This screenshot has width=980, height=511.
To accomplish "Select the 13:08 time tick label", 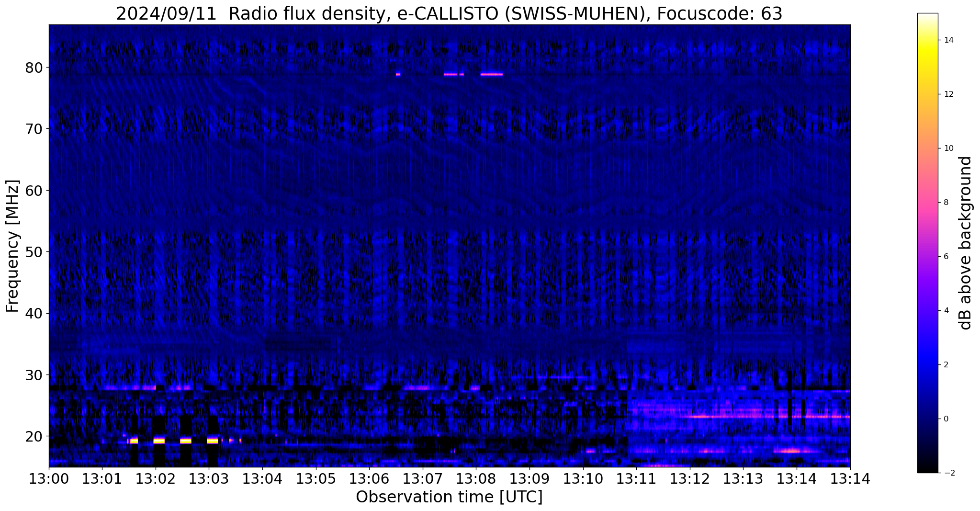I will (476, 479).
